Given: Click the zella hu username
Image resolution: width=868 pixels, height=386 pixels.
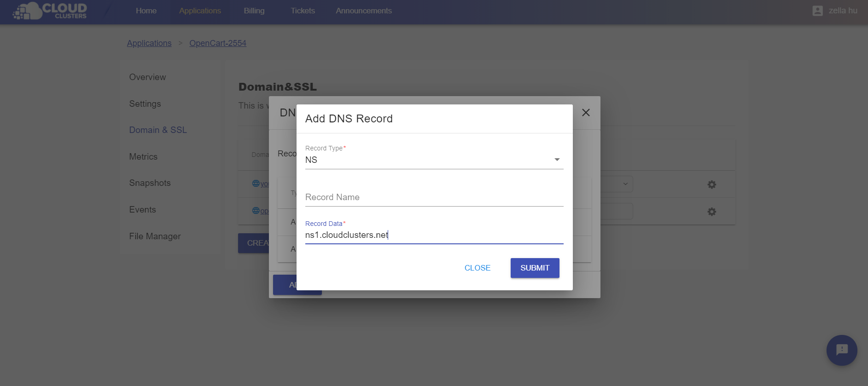Looking at the screenshot, I should [x=843, y=11].
